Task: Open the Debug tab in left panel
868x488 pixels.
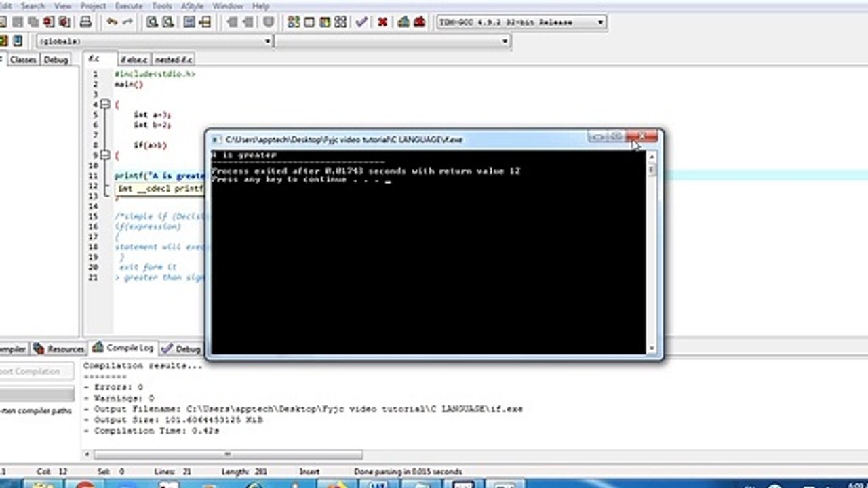Action: 56,60
